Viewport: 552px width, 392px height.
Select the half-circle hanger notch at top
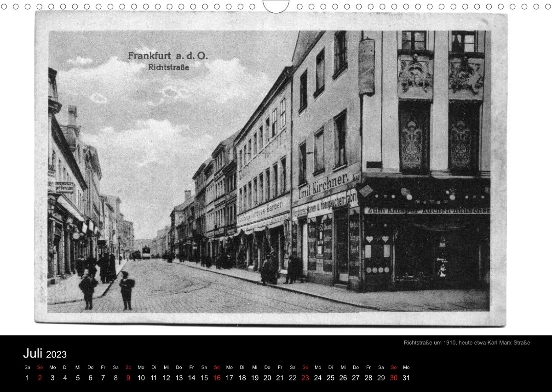pos(276,6)
